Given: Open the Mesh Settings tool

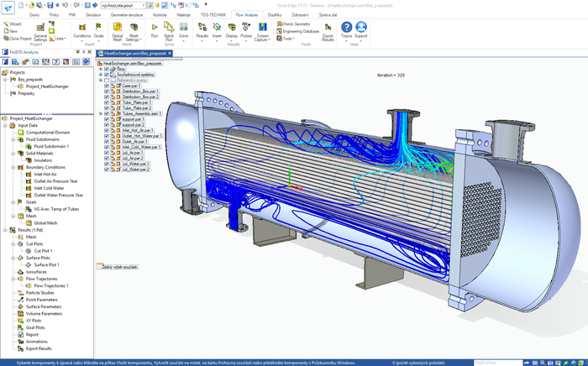Looking at the screenshot, I should (134, 32).
